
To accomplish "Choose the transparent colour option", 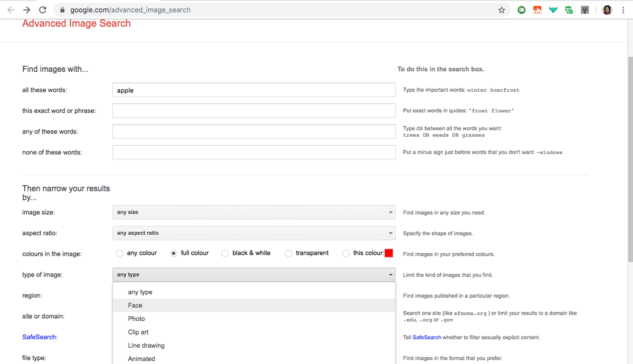I will click(289, 253).
